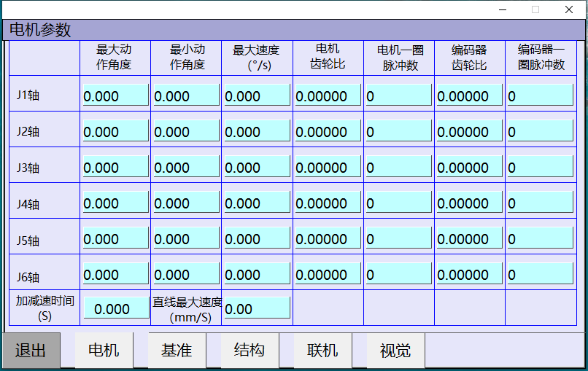Open the 视觉 tab
Viewport: 588px width, 371px height.
[x=395, y=351]
